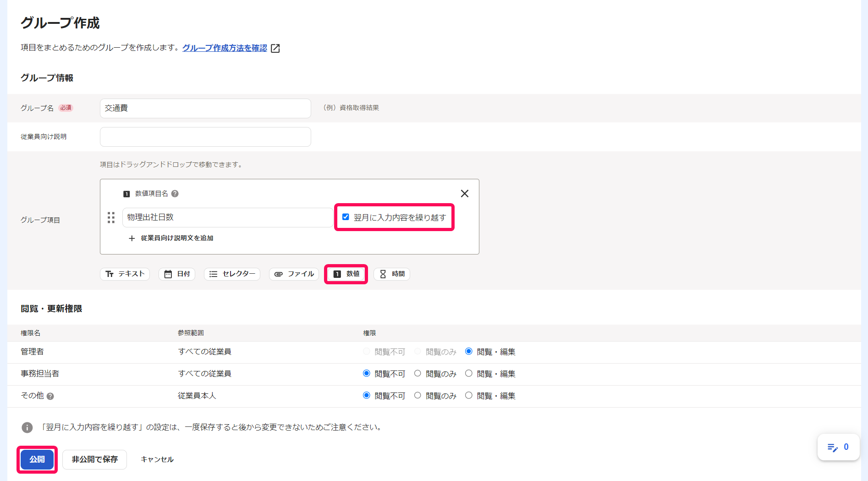The image size is (868, 481).
Task: Click the drag handle beside 物理出社日数
Action: tap(111, 217)
